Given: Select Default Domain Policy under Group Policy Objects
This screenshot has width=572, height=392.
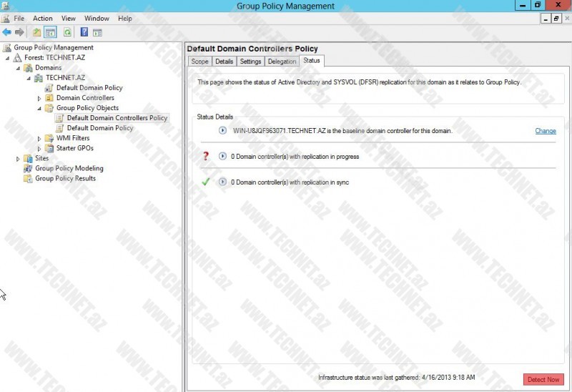Looking at the screenshot, I should click(x=99, y=128).
